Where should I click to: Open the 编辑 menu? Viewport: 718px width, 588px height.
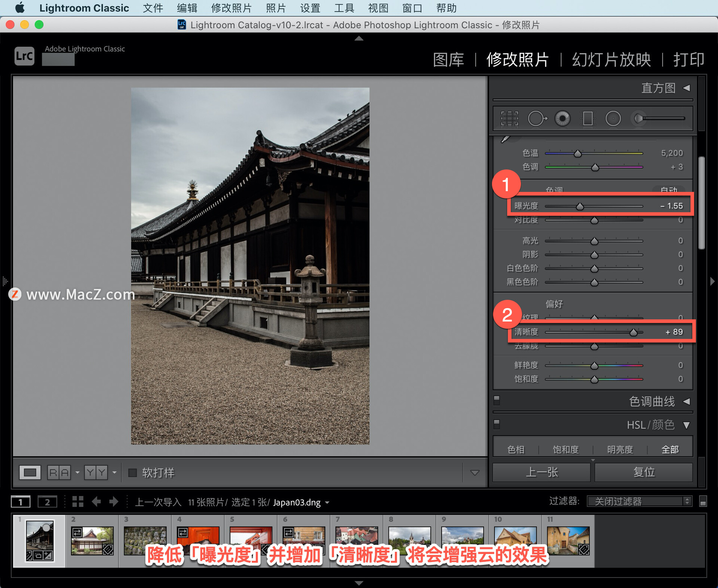[187, 8]
